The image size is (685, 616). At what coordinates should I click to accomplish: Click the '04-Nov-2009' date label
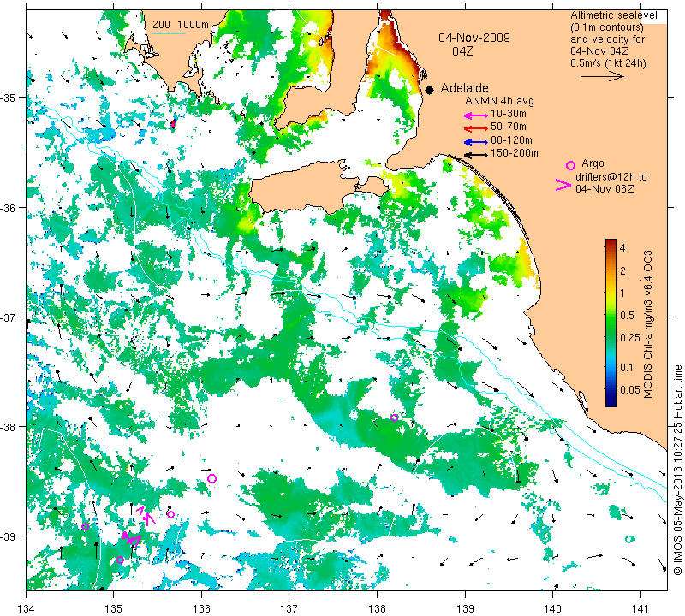coord(474,38)
